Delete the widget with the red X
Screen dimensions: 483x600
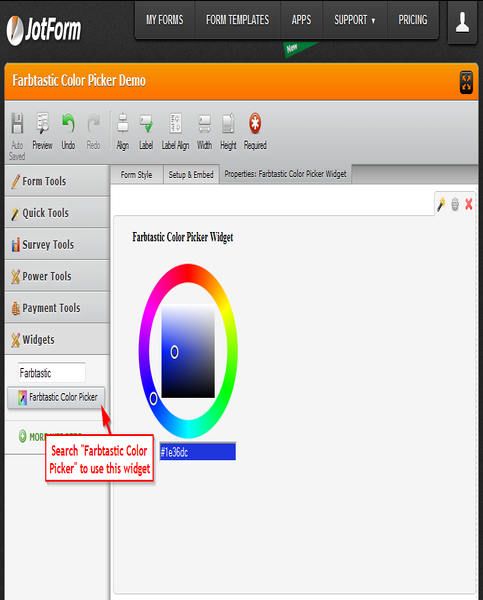coord(468,204)
